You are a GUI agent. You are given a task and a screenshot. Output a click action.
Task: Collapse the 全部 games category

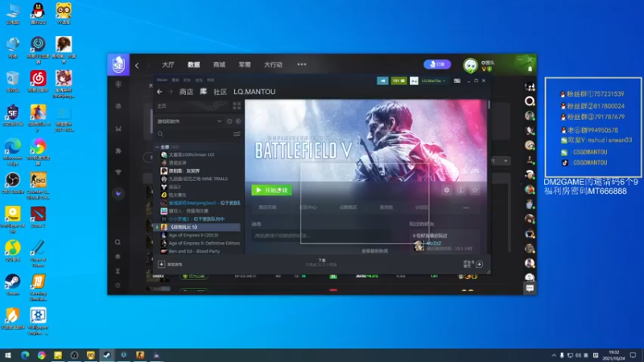click(157, 146)
